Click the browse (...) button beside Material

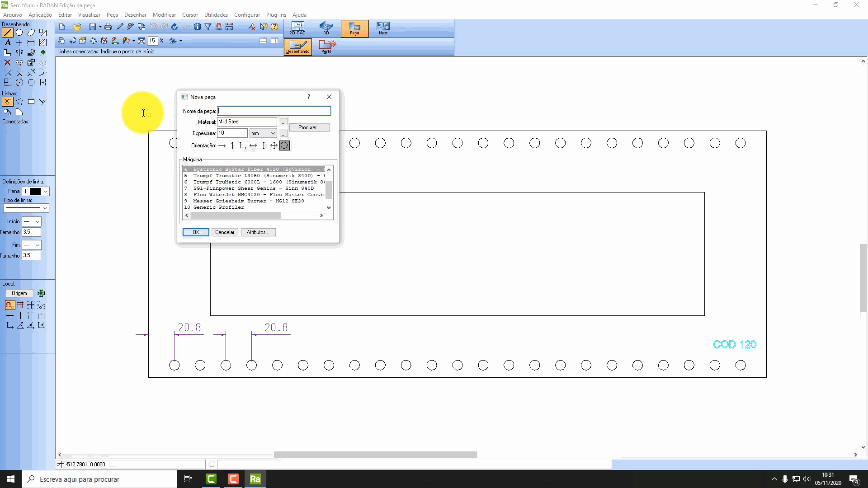[x=283, y=122]
